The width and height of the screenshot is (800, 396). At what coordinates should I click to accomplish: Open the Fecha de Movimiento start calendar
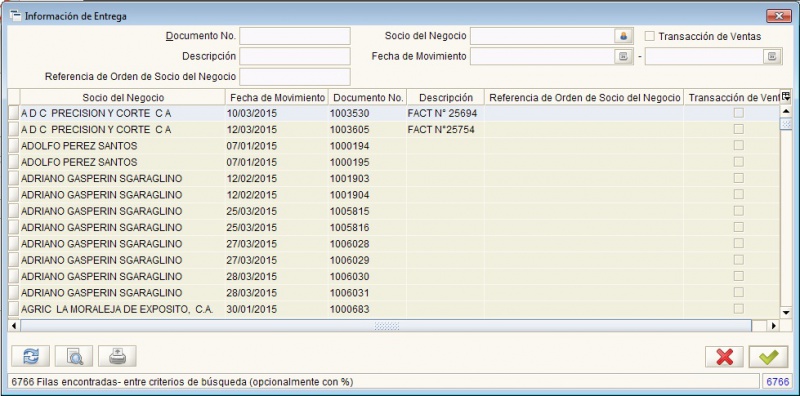(x=623, y=56)
